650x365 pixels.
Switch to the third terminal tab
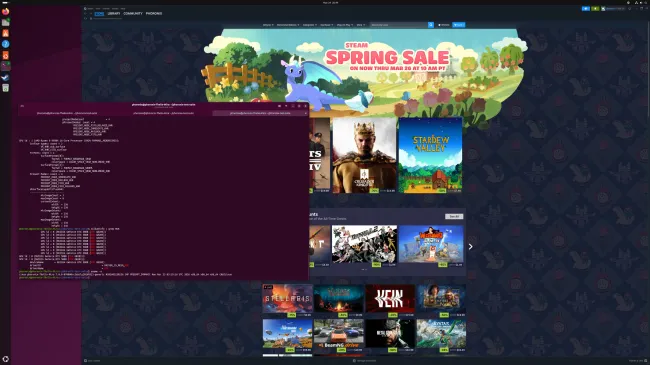coord(260,113)
